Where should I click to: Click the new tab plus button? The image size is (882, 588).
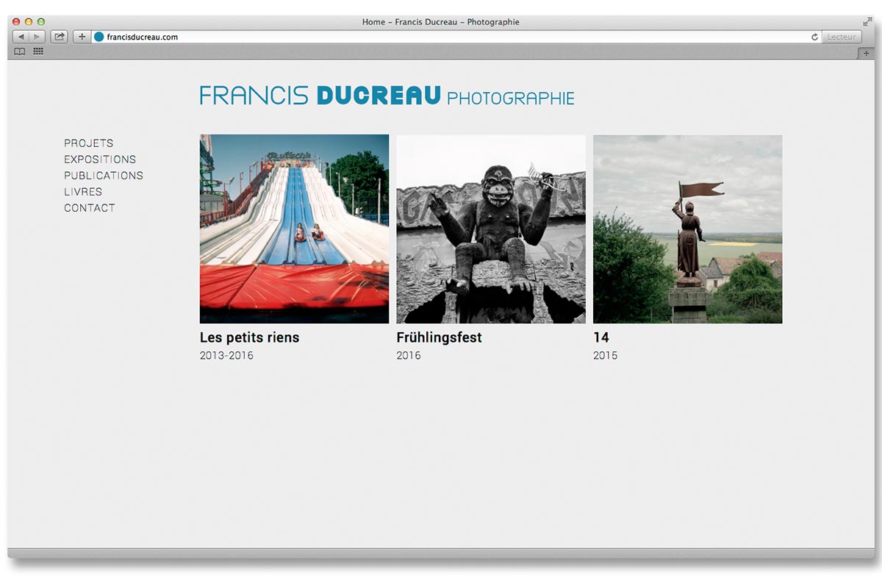(x=866, y=53)
